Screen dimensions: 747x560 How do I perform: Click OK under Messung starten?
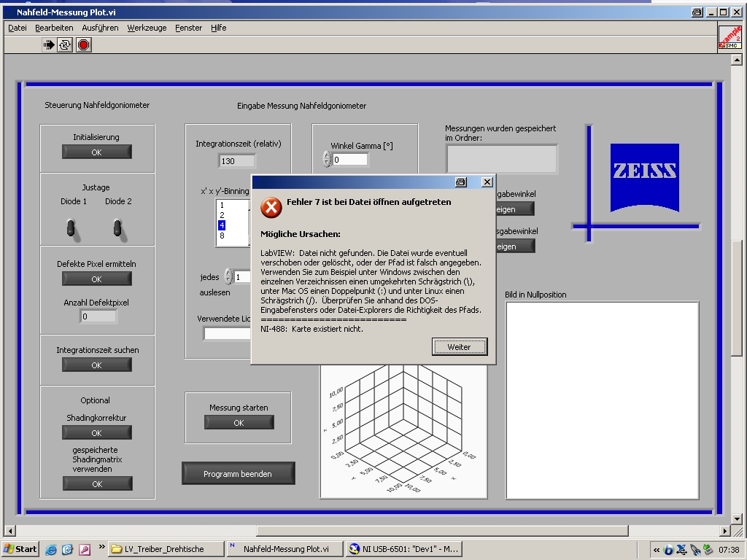(239, 422)
